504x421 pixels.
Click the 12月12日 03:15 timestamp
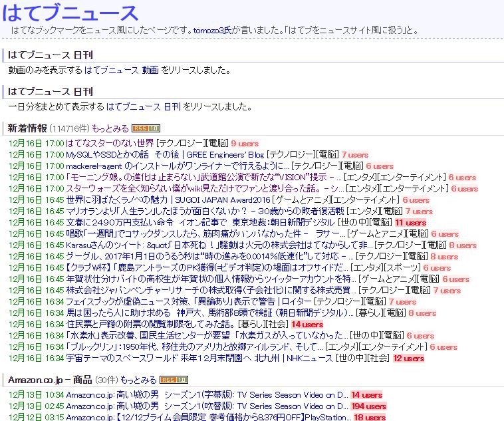tap(36, 418)
